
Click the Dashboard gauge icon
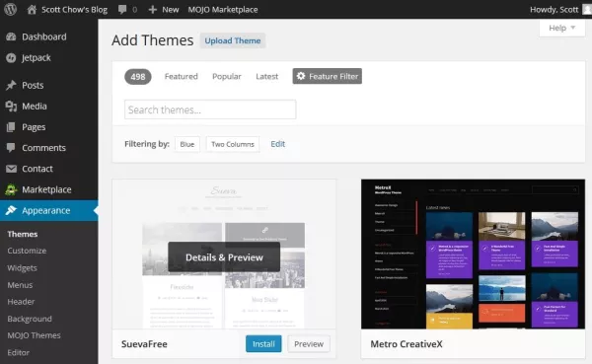click(x=11, y=36)
